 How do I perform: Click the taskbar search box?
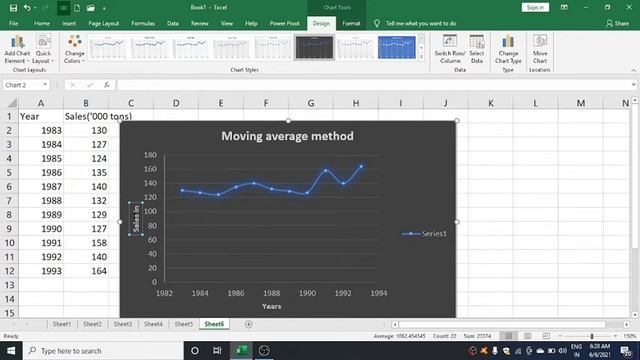[x=103, y=351]
